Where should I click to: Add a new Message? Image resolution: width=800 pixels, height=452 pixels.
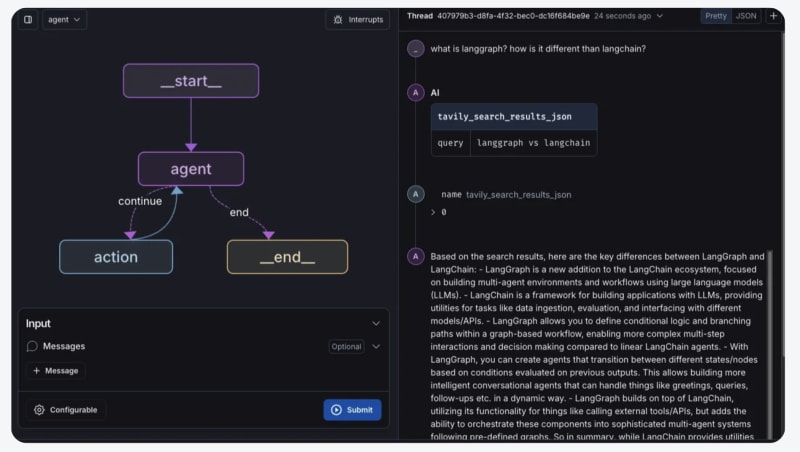point(55,371)
